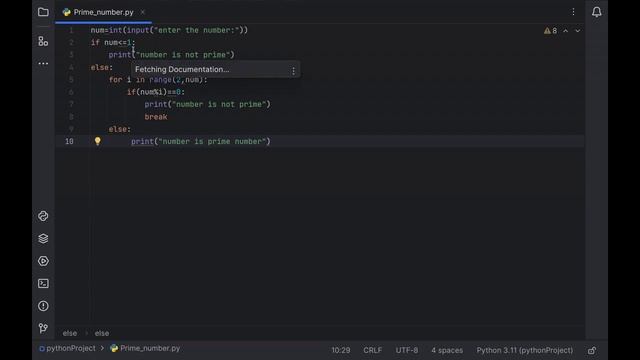This screenshot has height=360, width=640.
Task: Open the Problems tool window
Action: tap(43, 306)
